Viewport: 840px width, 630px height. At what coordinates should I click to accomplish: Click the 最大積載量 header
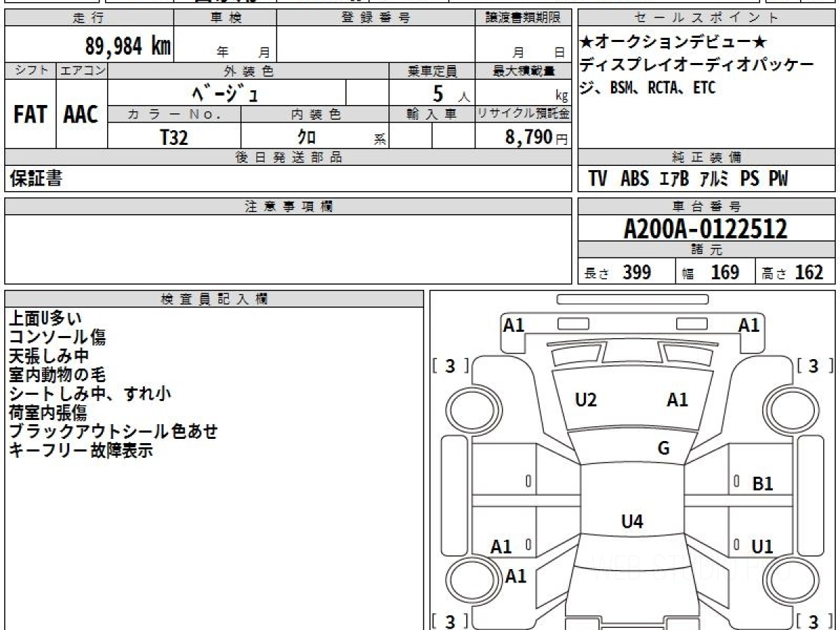click(x=524, y=71)
